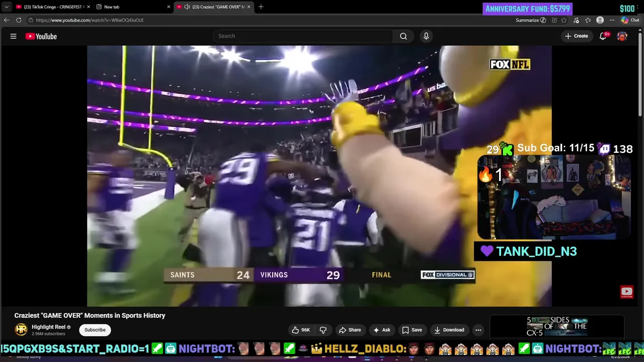Open a new browser tab
644x362 pixels.
point(261,7)
